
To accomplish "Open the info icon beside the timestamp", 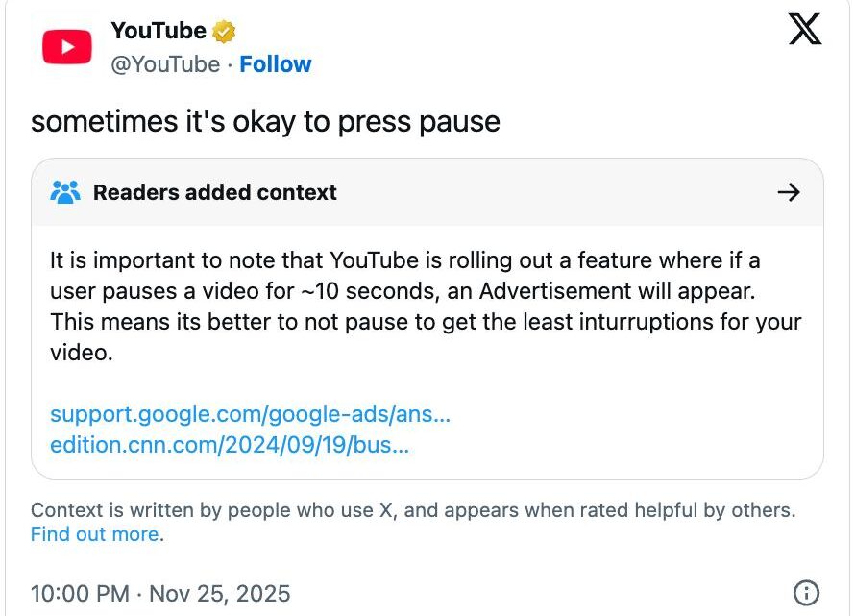I will pos(806,592).
